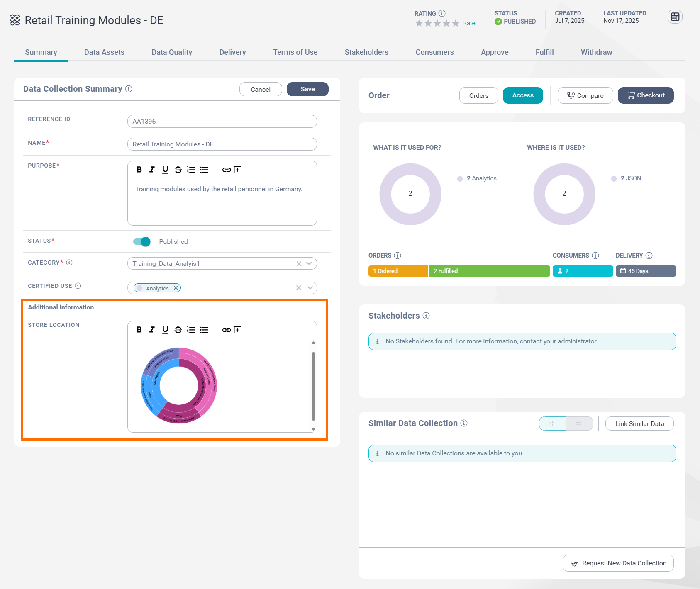Click the Consumers info icon
The width and height of the screenshot is (700, 589).
click(x=595, y=256)
